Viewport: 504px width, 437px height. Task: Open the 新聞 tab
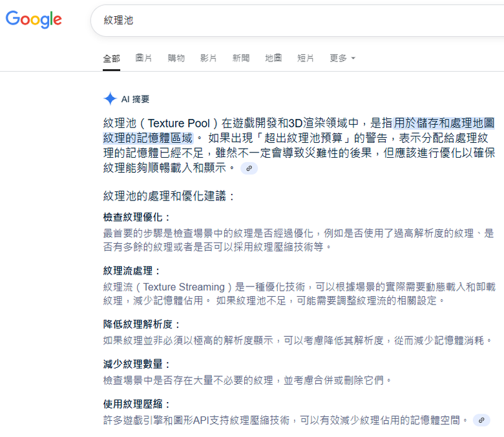point(241,58)
